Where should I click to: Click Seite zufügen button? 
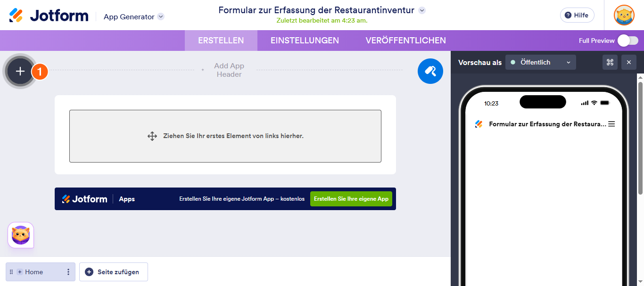point(114,272)
